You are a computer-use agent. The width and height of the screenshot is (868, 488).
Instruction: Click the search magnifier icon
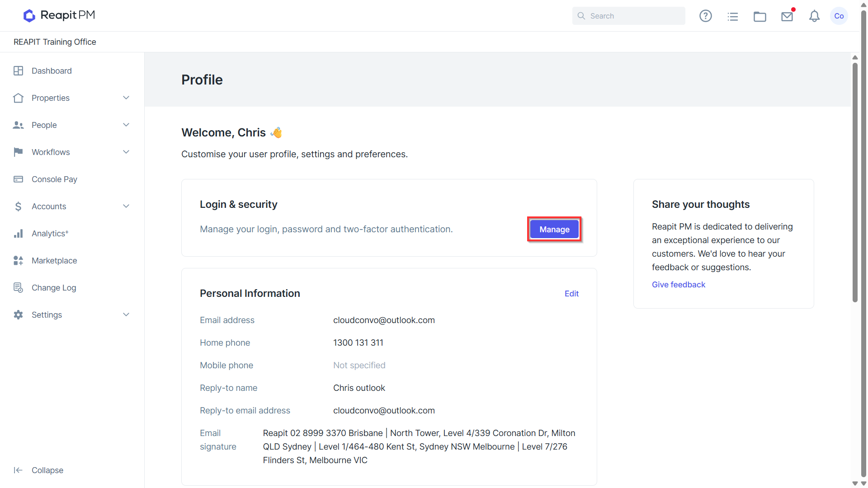click(x=581, y=16)
